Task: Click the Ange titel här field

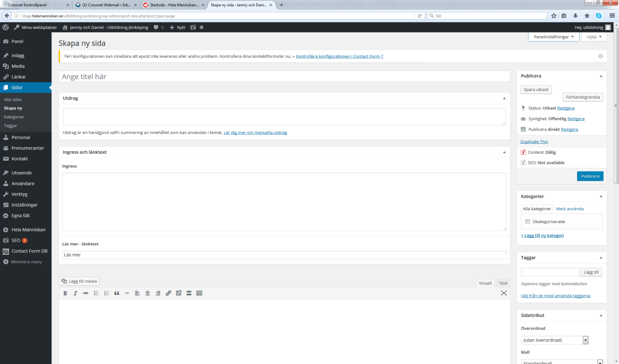Action: [x=284, y=76]
